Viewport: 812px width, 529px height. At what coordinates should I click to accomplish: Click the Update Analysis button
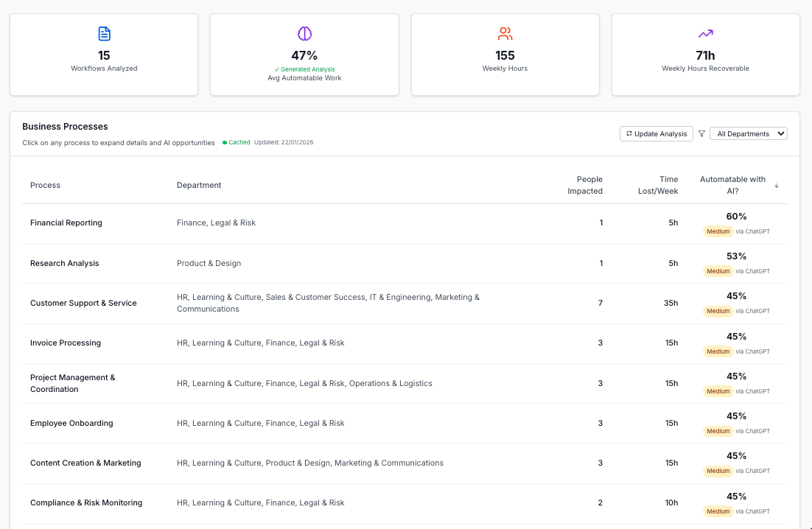coord(656,133)
